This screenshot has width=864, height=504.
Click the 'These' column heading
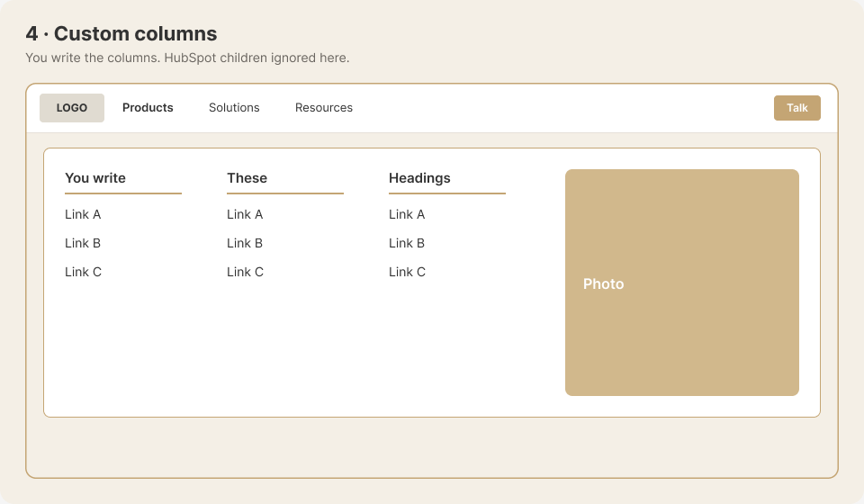pyautogui.click(x=247, y=178)
